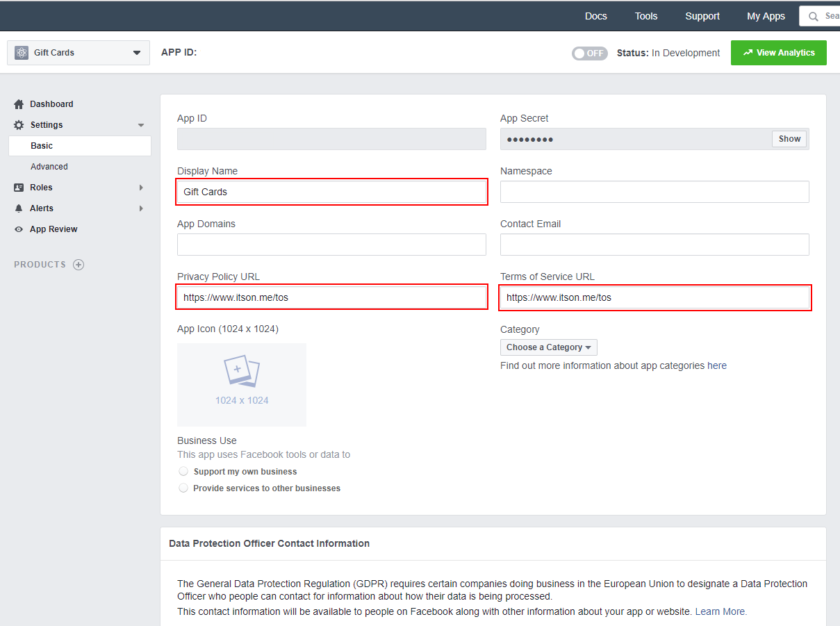Select Support my own business option
Viewport: 840px width, 626px height.
coord(183,471)
